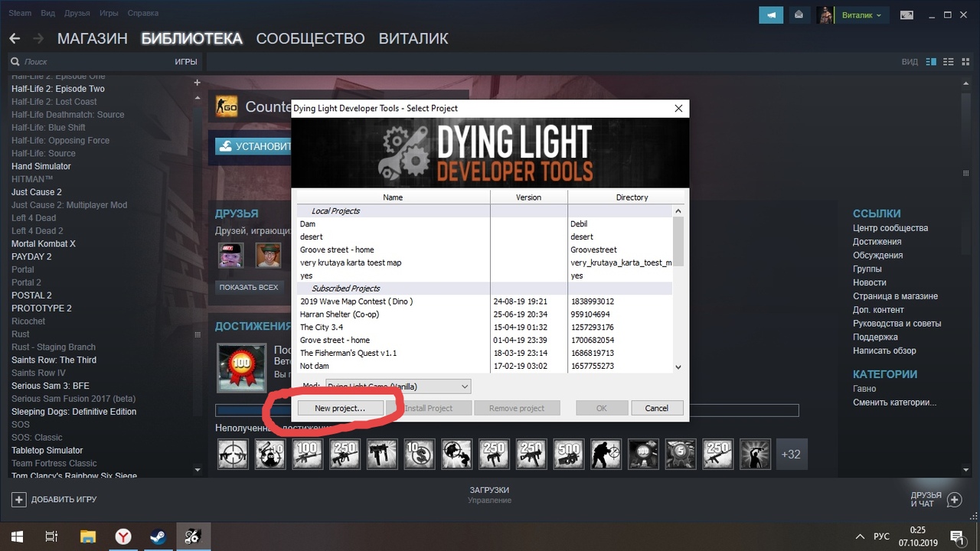Select "Tabletop Simulator" in the games list
Screen dimensions: 980x551
click(x=47, y=450)
